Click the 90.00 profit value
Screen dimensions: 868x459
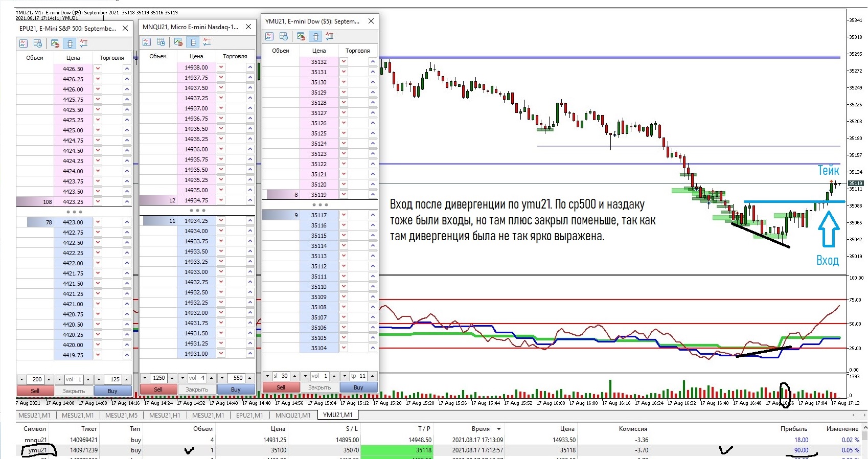801,450
